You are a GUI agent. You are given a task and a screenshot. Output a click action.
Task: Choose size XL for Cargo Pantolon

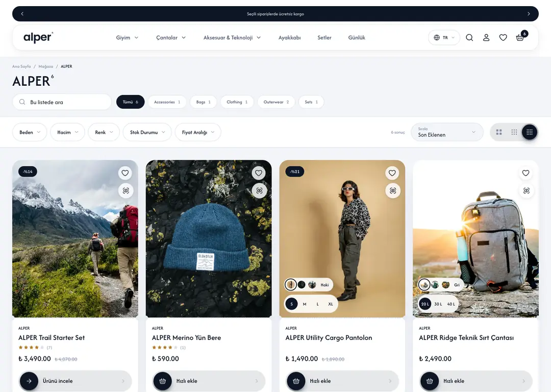click(x=330, y=304)
